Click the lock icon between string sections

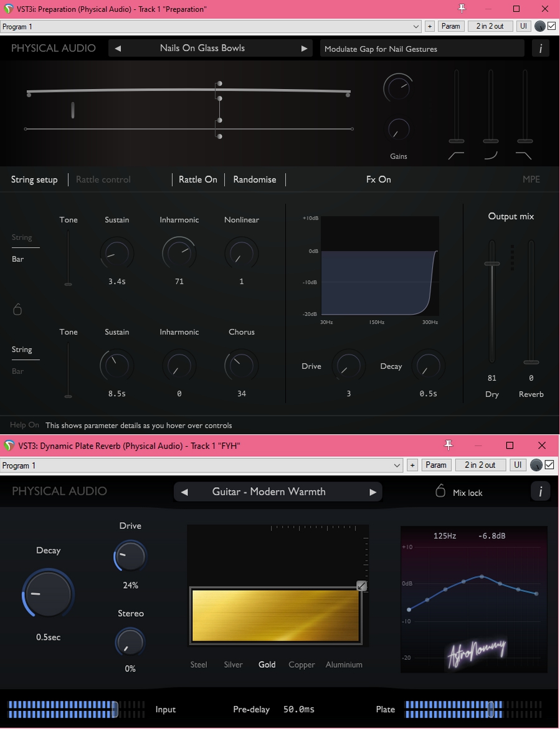point(17,309)
